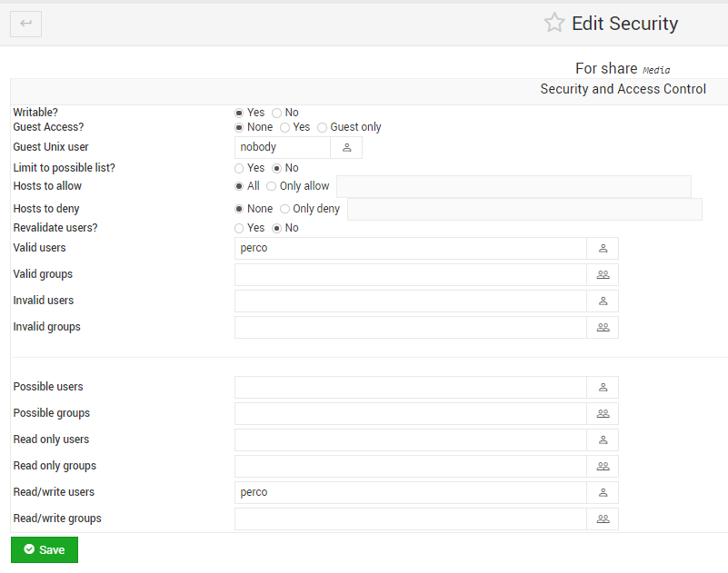Image resolution: width=728 pixels, height=573 pixels.
Task: Click the green Save button
Action: [x=45, y=549]
